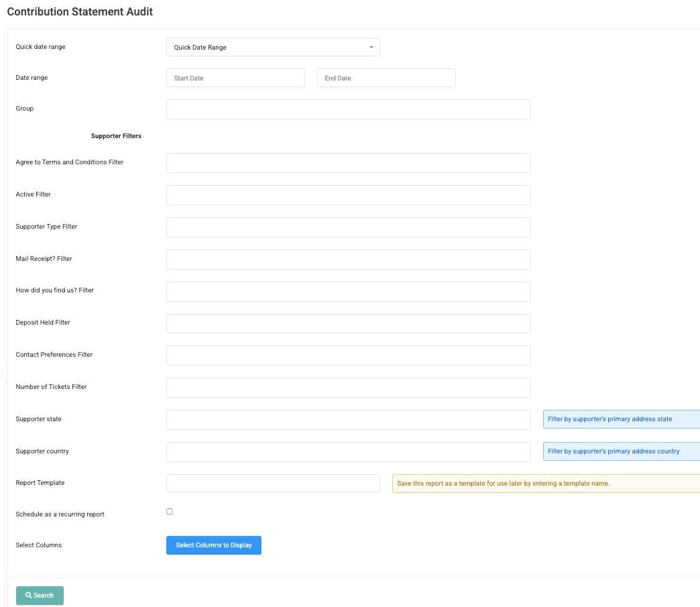Click the Mail Receipt? Filter field
700x607 pixels.
[348, 259]
